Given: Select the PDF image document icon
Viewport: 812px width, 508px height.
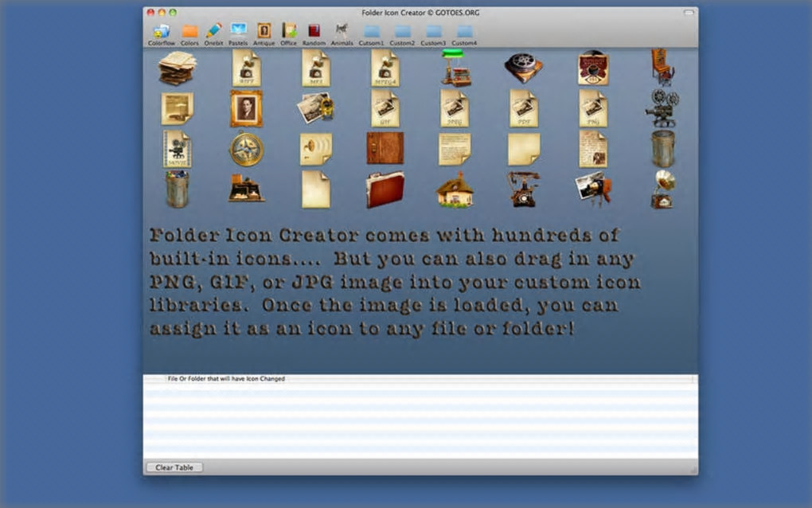Looking at the screenshot, I should pos(524,108).
